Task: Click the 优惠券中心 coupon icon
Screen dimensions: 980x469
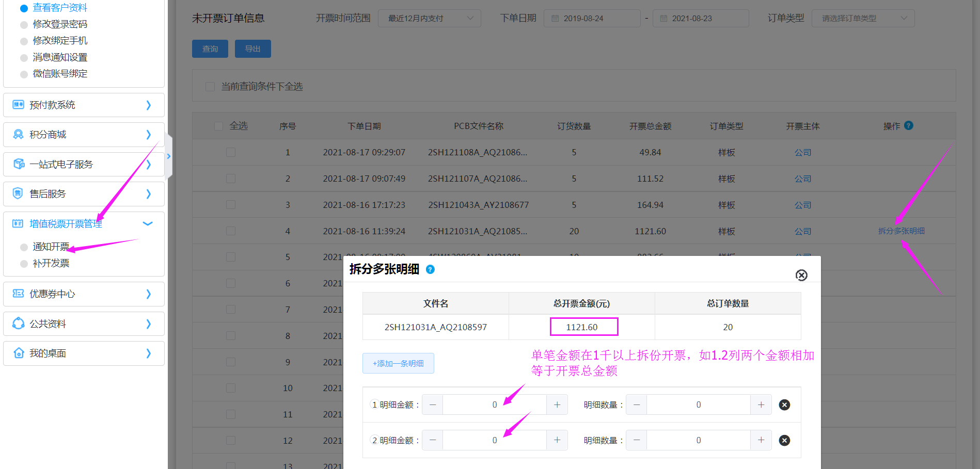Action: 18,294
